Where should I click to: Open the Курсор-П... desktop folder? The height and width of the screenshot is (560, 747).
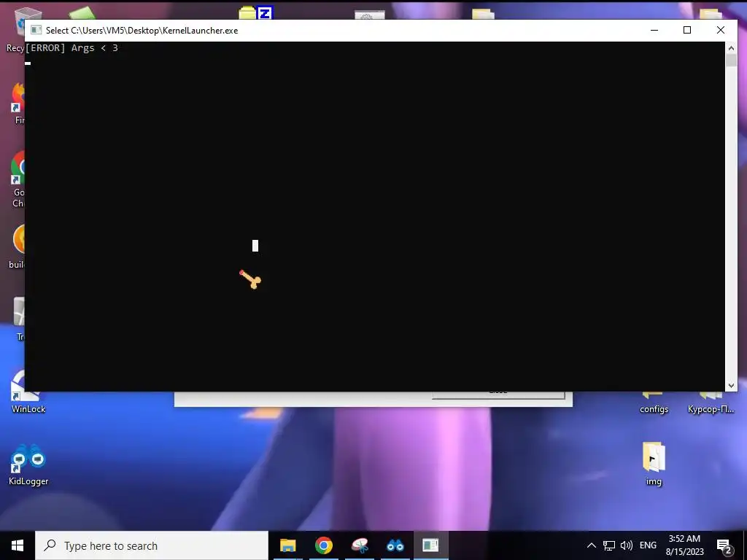coord(711,402)
